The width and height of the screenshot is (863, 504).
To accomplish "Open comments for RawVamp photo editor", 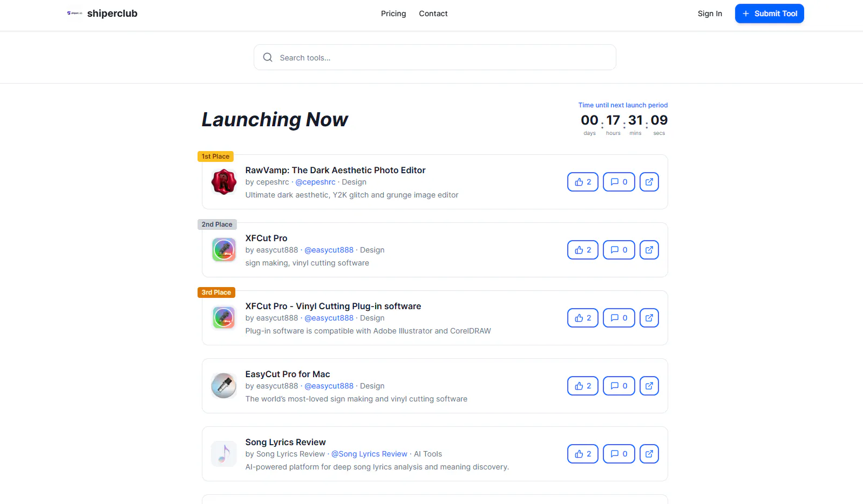I will [x=619, y=182].
